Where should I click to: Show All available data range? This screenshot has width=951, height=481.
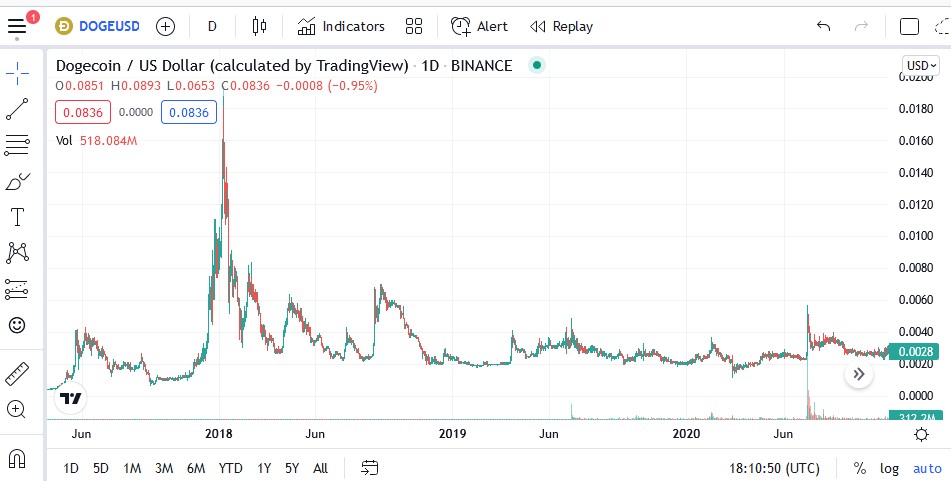pyautogui.click(x=321, y=468)
